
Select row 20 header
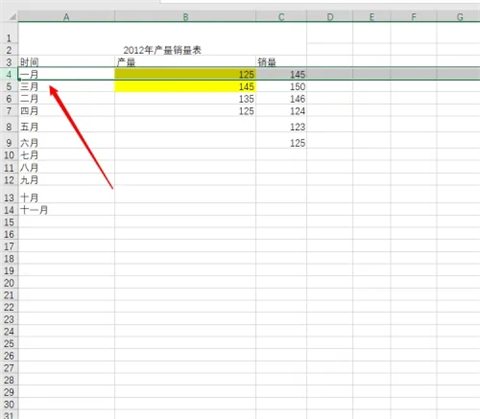(9, 283)
